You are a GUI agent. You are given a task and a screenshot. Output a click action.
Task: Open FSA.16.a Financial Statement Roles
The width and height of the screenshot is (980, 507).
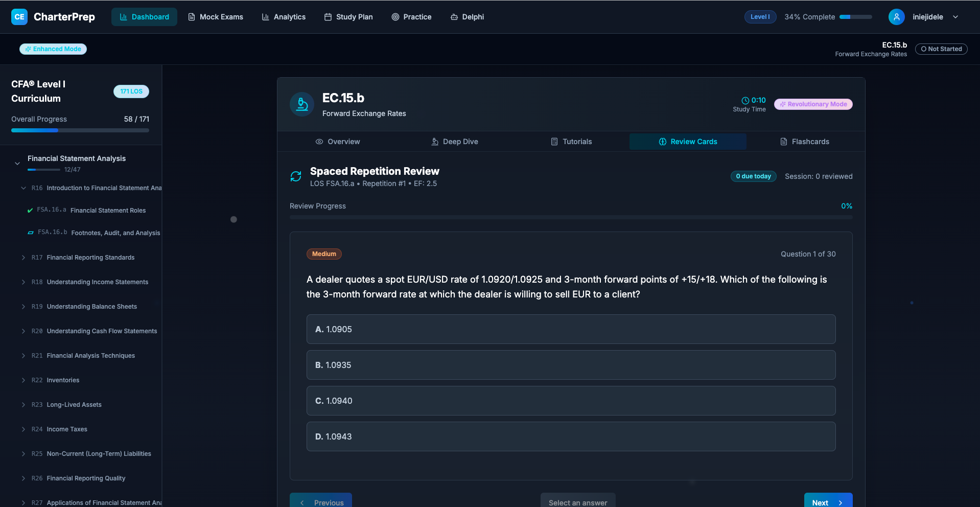coord(91,210)
